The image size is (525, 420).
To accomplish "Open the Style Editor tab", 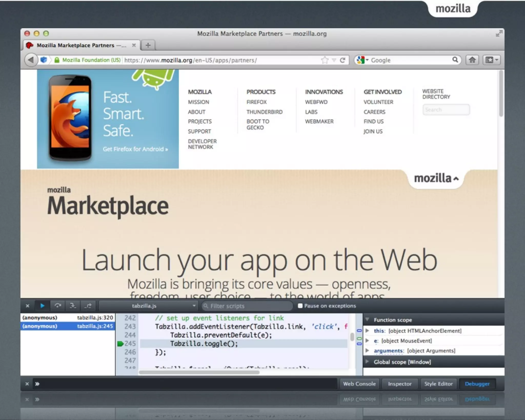I will (438, 384).
